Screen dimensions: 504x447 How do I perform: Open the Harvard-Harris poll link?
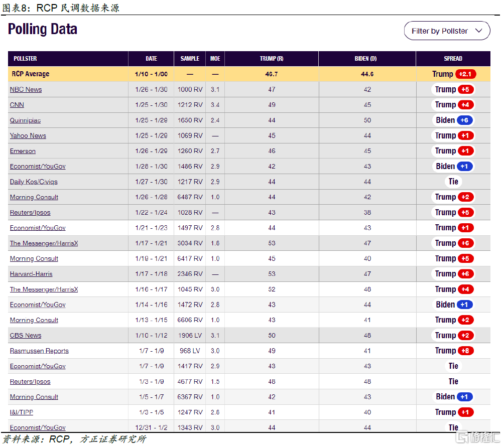31,274
